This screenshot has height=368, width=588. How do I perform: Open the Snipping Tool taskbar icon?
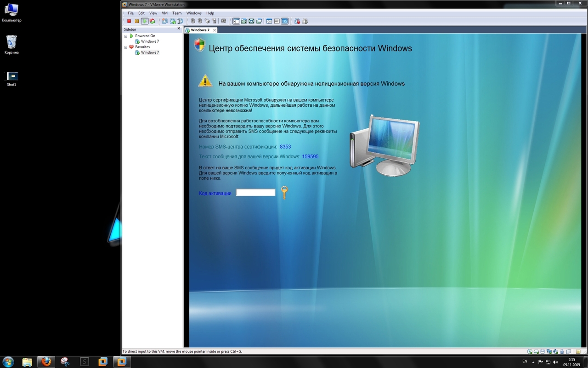coord(65,362)
